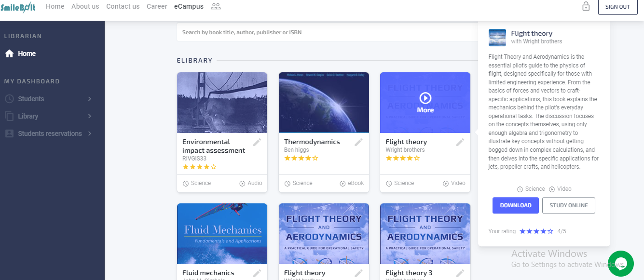This screenshot has height=280, width=644.
Task: Click the lock icon beside Sign Out
Action: click(x=586, y=7)
